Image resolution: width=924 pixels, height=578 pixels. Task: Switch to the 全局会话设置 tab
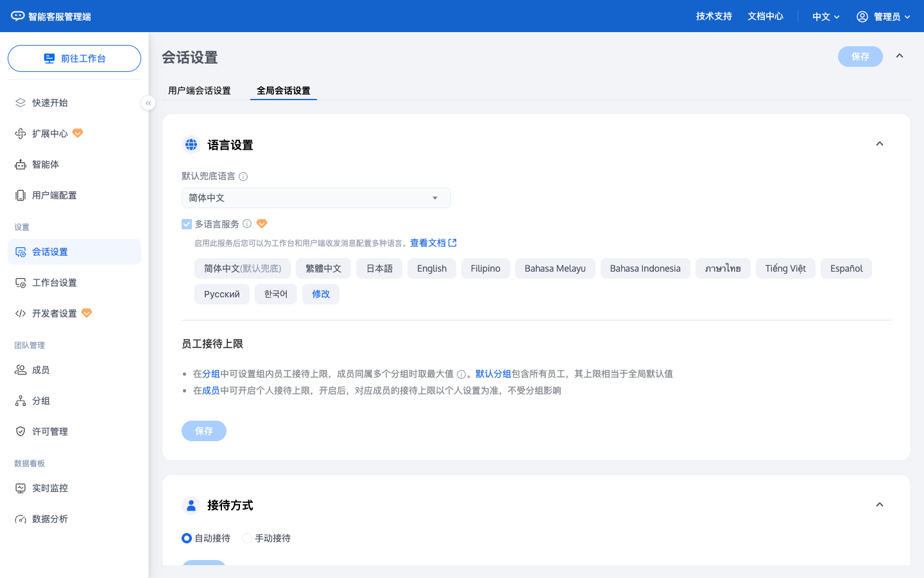click(284, 91)
